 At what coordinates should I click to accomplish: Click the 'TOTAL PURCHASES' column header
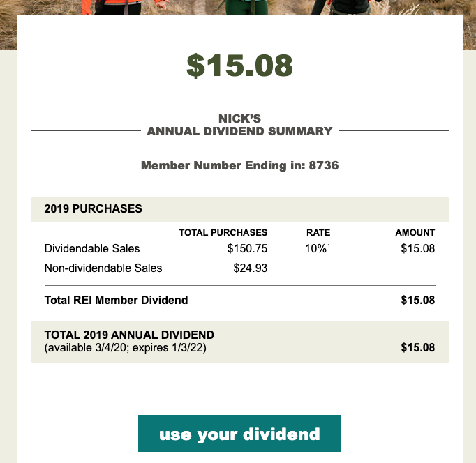pos(223,232)
